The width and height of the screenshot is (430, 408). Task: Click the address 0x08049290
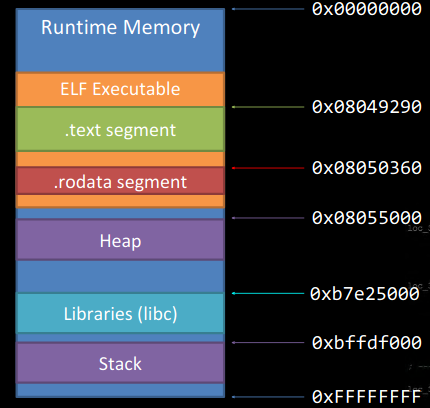(x=367, y=107)
